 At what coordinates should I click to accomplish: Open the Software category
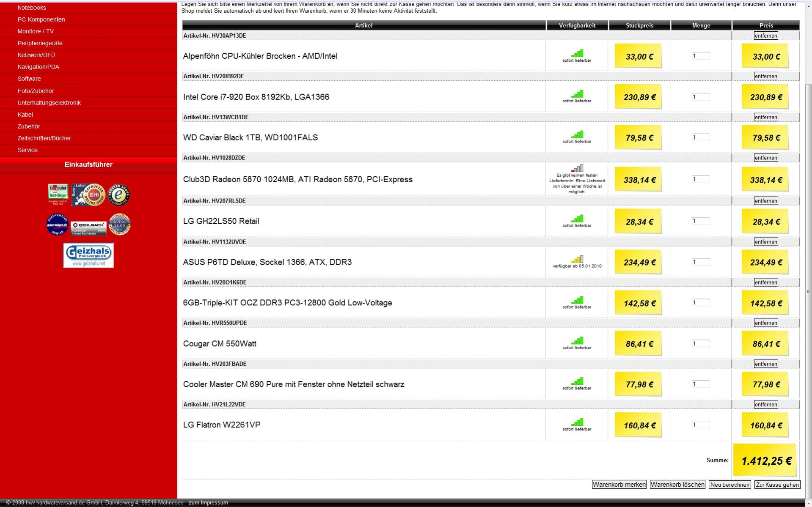tap(29, 79)
